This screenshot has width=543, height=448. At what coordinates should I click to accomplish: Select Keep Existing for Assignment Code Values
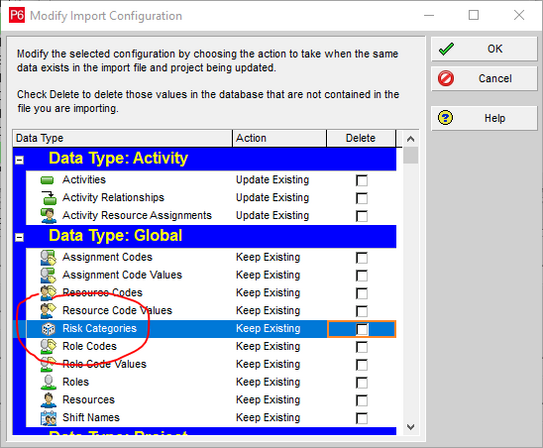268,275
